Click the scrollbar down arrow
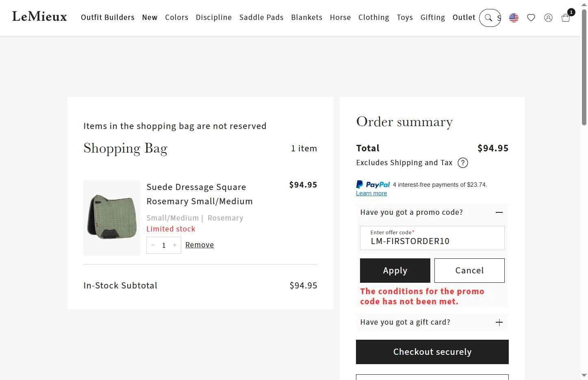The image size is (588, 380). click(584, 376)
